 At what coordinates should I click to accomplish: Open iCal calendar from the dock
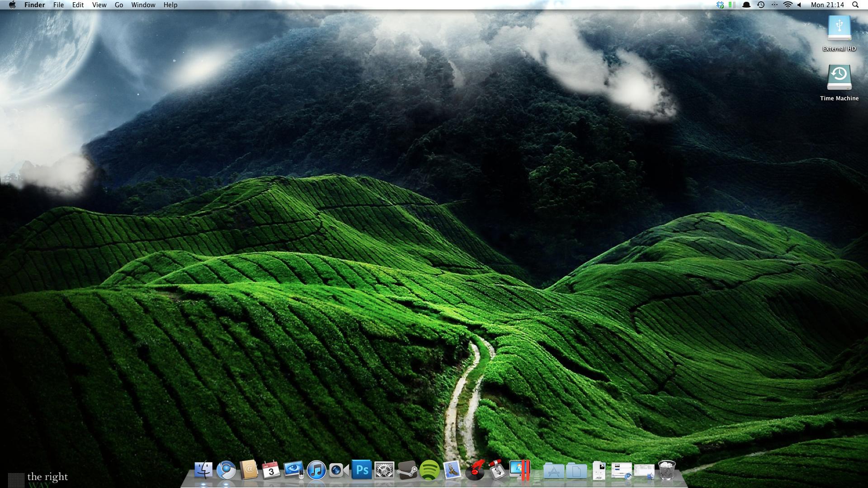271,470
